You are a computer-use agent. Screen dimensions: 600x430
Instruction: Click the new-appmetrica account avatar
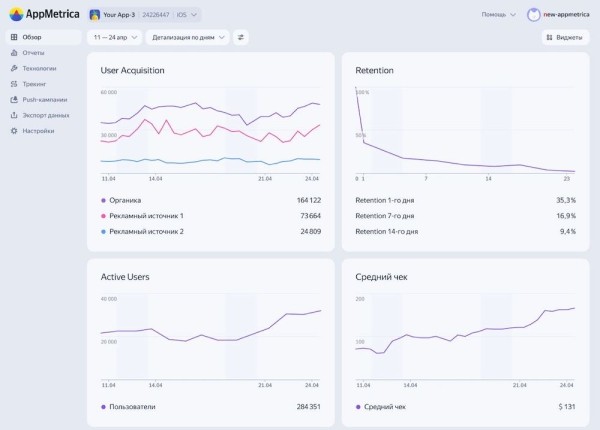point(533,15)
